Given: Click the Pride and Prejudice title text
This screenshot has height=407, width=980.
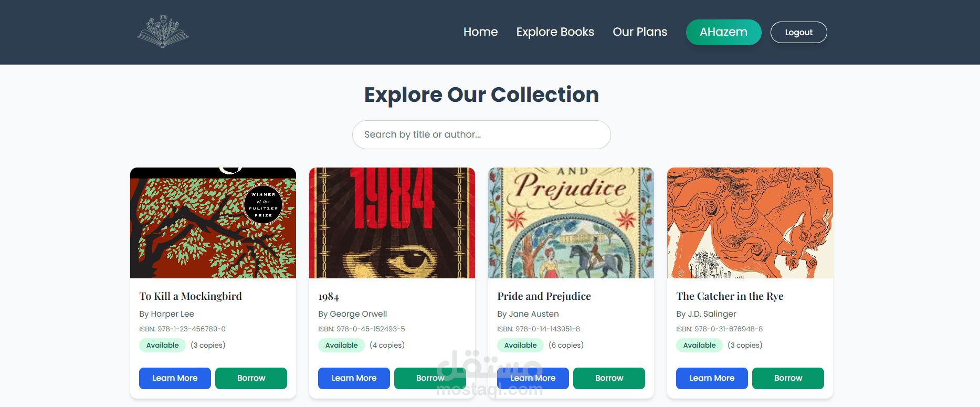Looking at the screenshot, I should [x=544, y=296].
